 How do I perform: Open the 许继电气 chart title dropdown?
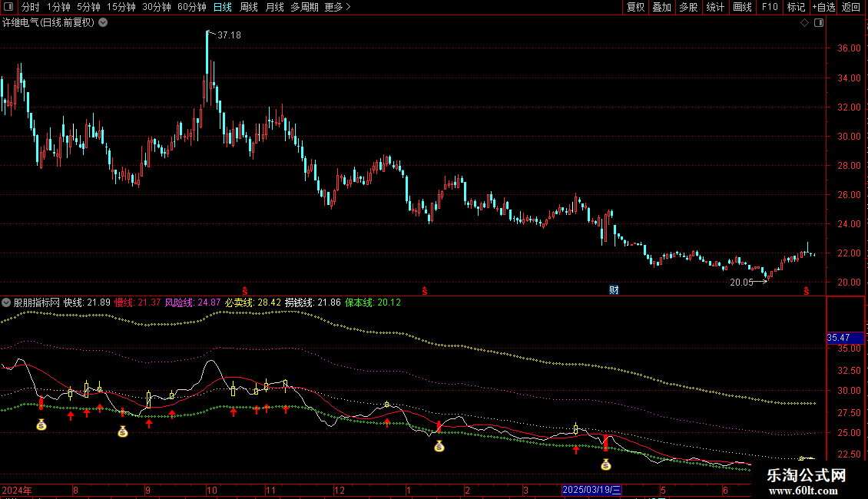(x=104, y=23)
